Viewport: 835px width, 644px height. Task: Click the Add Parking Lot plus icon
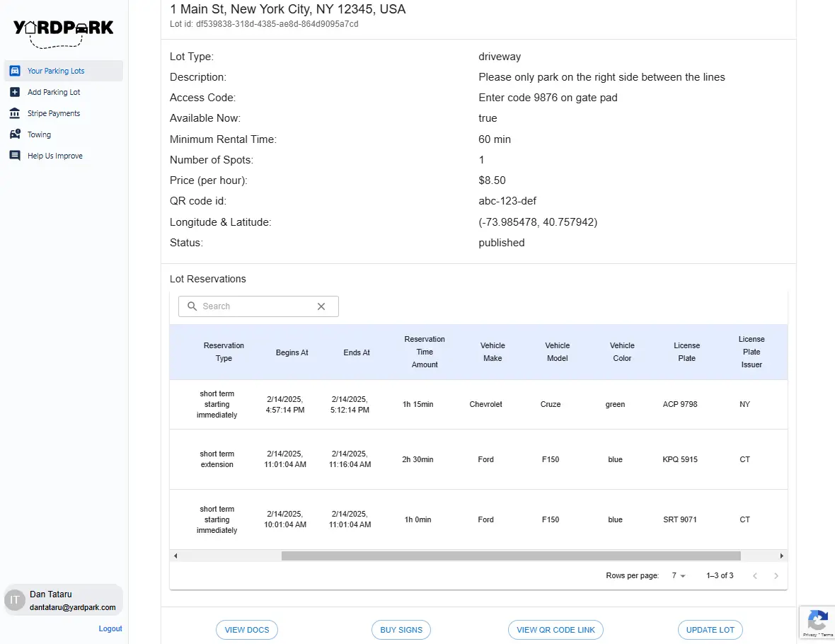(x=15, y=92)
